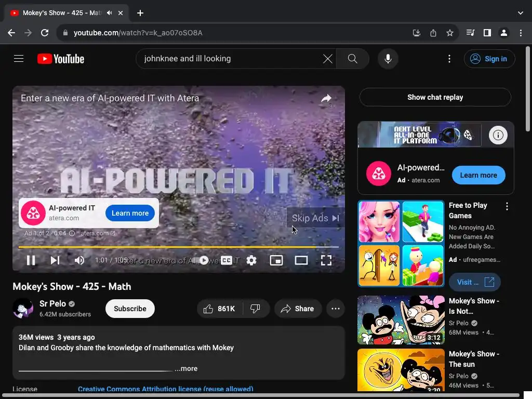Open Chrome three-dot menu
This screenshot has height=399, width=532.
coord(521,33)
